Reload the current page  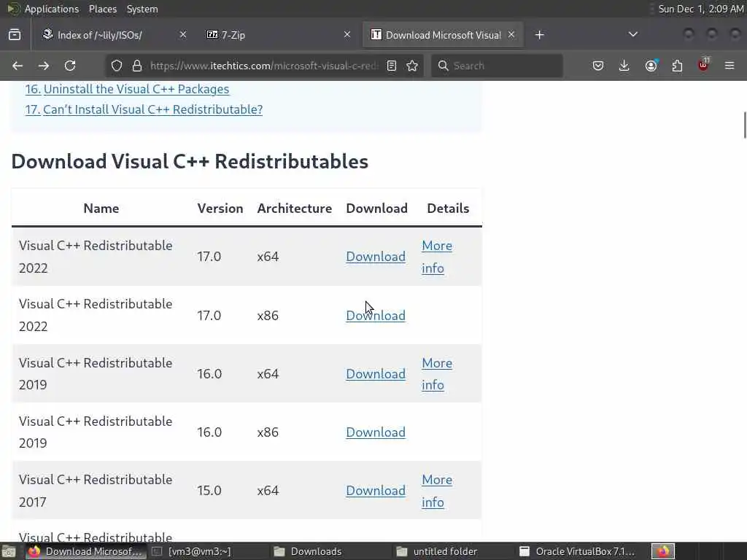[70, 66]
